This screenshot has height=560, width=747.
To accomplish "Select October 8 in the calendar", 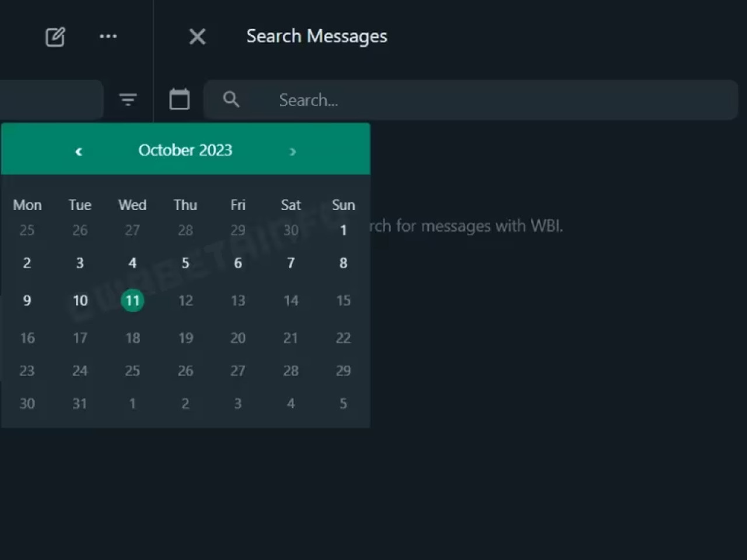I will tap(343, 263).
